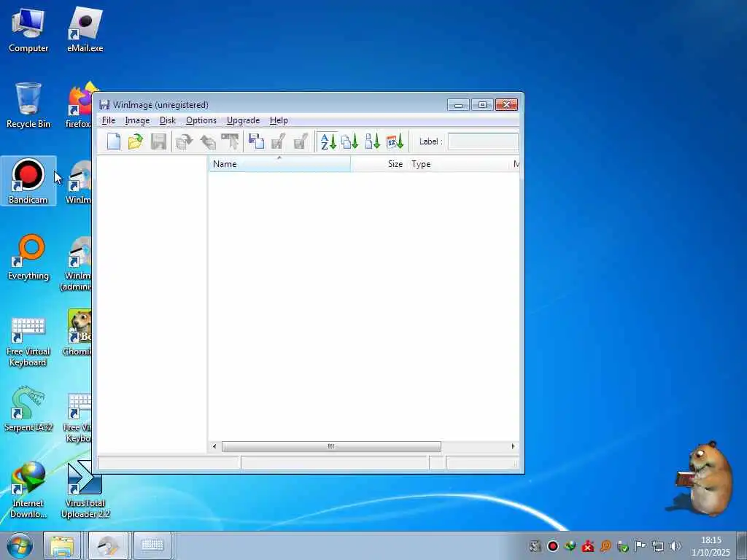Open Windows Explorer from the taskbar
This screenshot has height=560, width=747.
click(x=63, y=545)
